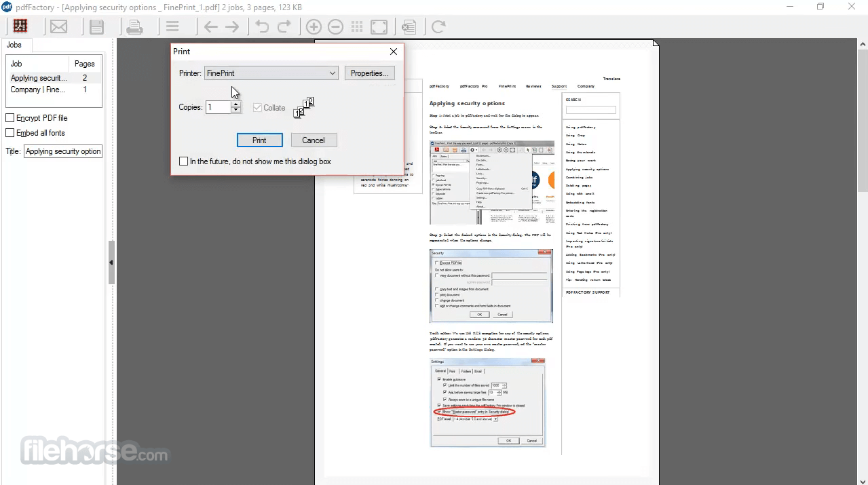Image resolution: width=868 pixels, height=485 pixels.
Task: Click the collate pages illustration icon
Action: [x=303, y=107]
